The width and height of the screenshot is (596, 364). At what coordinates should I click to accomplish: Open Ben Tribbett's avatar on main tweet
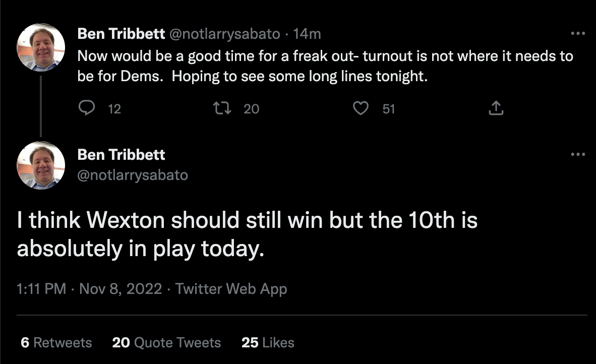tap(41, 166)
